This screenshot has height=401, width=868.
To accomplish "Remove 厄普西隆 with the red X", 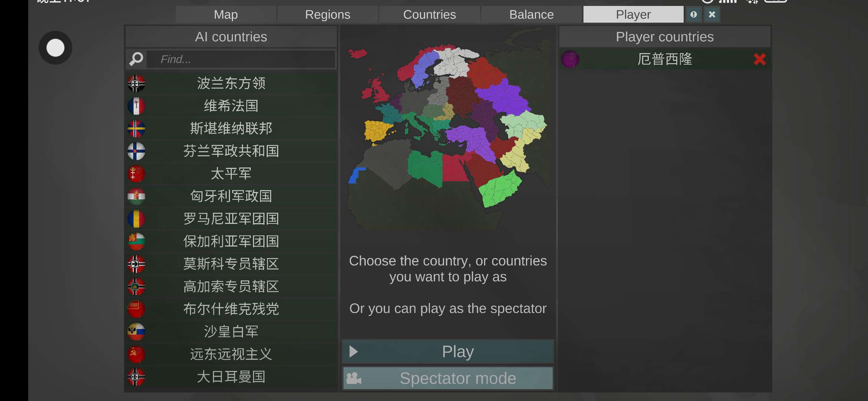I will click(x=759, y=59).
